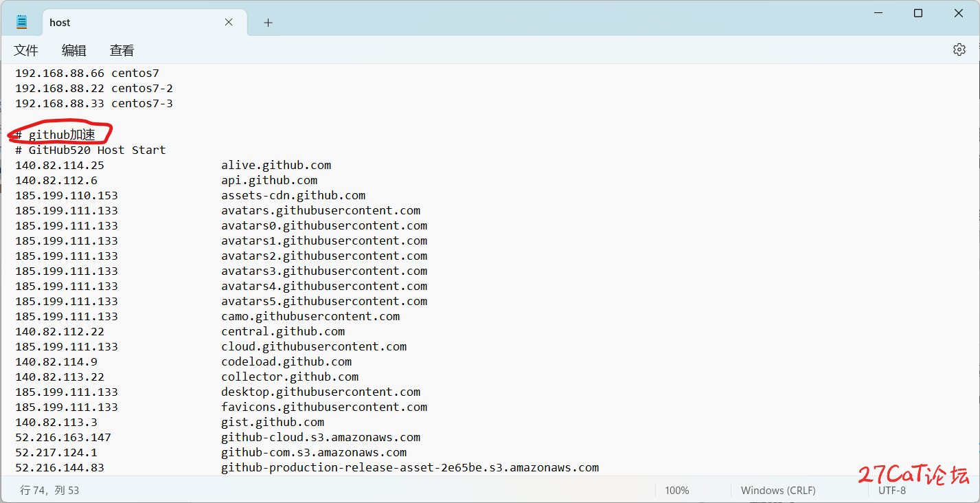Click the Notepad app icon in title bar
980x503 pixels.
click(x=22, y=22)
